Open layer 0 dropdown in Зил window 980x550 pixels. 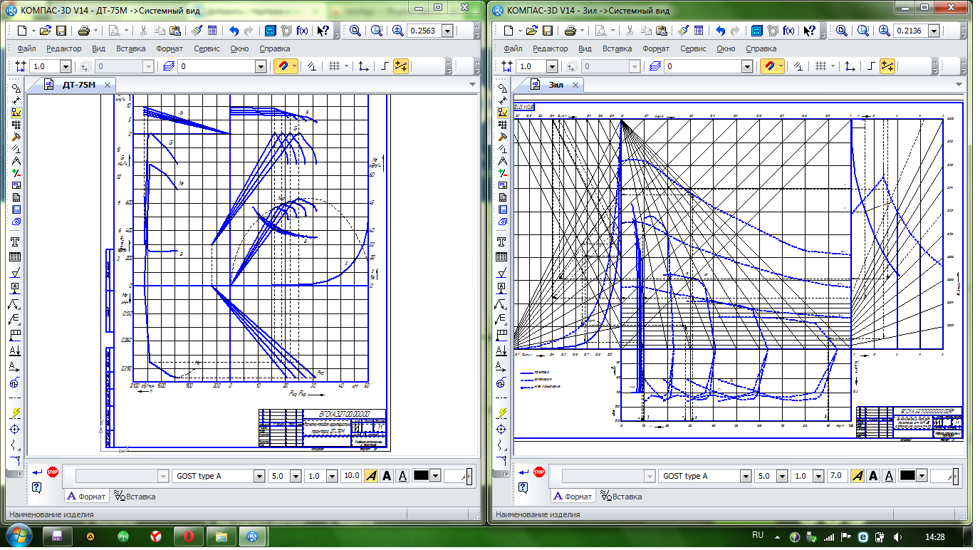click(747, 66)
